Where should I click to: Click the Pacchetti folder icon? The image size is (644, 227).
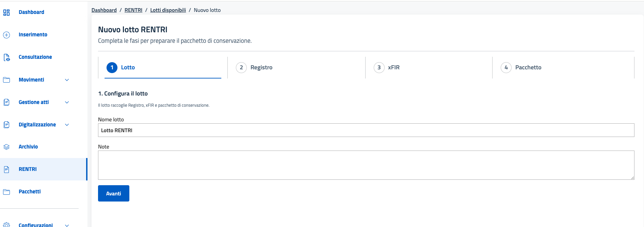6,192
